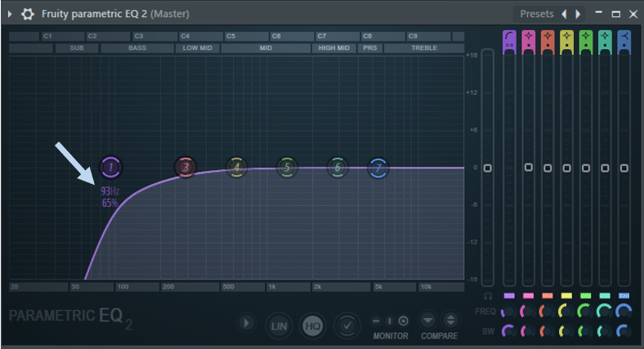Click the purple band 1 color swatch
This screenshot has height=349, width=644.
[509, 296]
